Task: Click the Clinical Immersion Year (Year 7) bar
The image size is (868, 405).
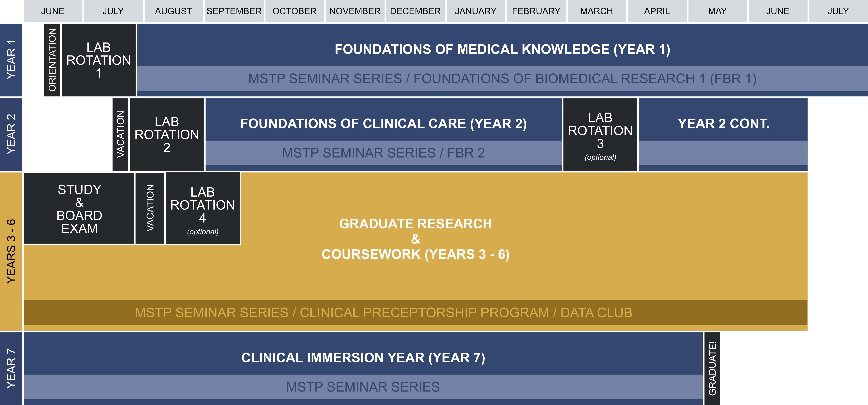Action: [363, 357]
